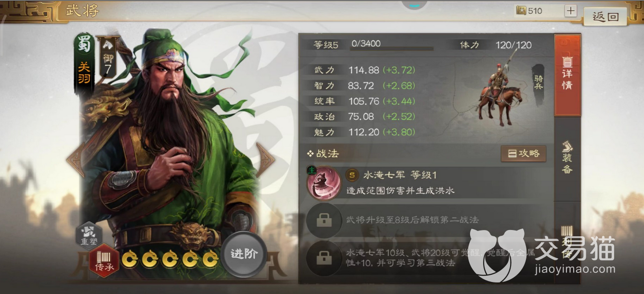Click the gold currency icon
The image size is (644, 294).
point(521,11)
